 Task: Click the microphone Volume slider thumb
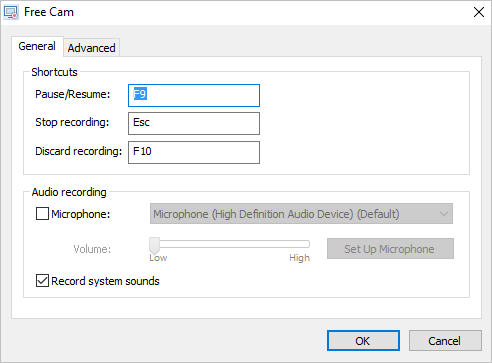pyautogui.click(x=154, y=246)
